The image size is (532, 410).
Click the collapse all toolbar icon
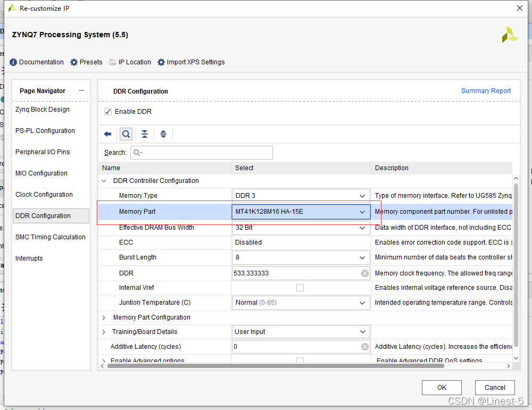point(145,134)
